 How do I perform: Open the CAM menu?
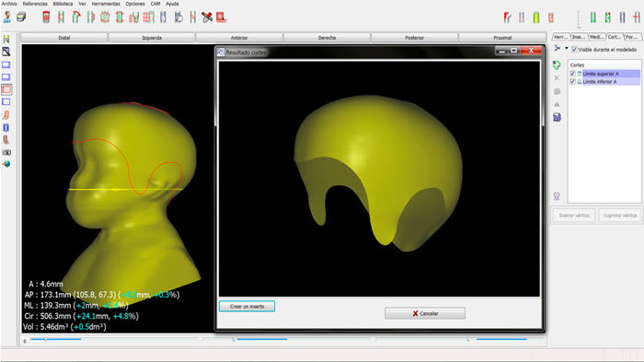pos(155,4)
